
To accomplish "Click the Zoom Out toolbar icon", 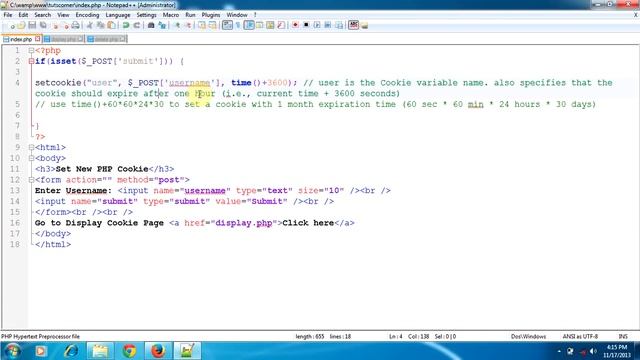I will point(188,25).
